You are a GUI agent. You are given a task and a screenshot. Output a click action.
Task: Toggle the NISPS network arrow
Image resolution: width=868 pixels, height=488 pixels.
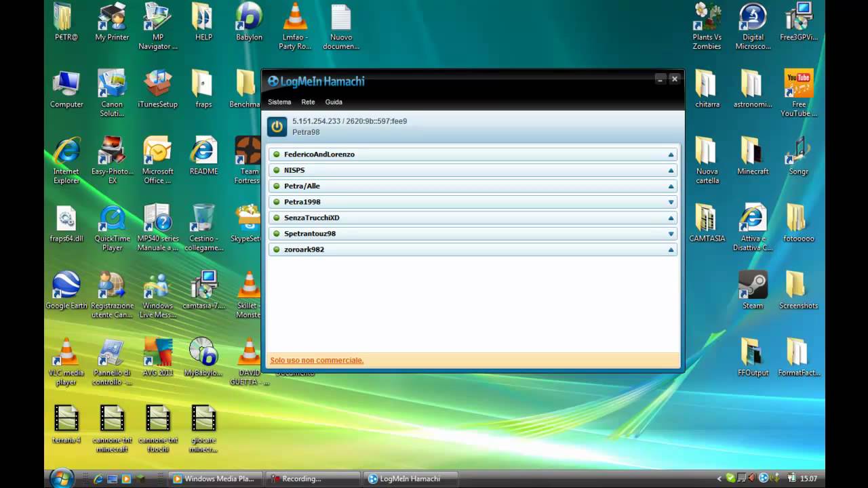pyautogui.click(x=671, y=170)
